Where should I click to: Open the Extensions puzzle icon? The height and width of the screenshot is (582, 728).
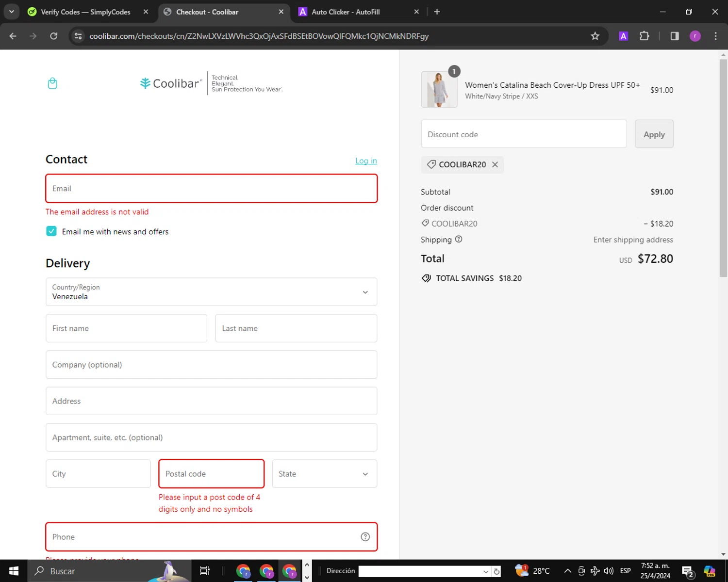[645, 36]
